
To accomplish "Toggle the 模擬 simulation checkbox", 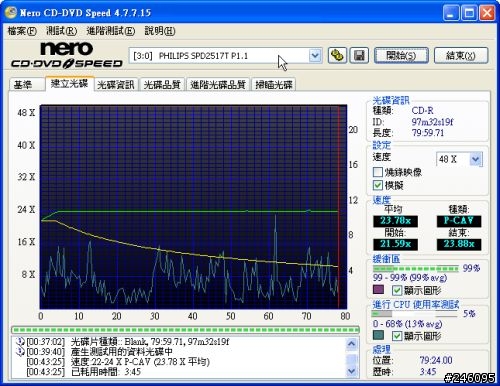I will click(378, 185).
